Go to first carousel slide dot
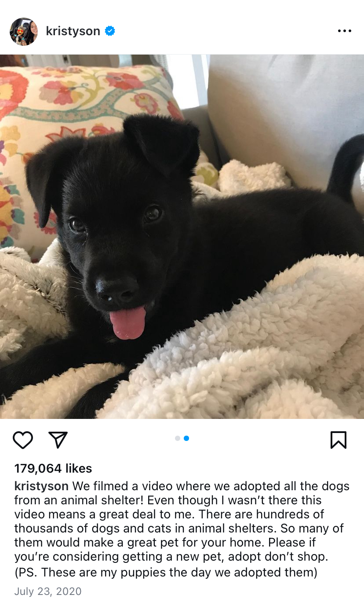Screen dimensions: 364x602 coord(178,438)
